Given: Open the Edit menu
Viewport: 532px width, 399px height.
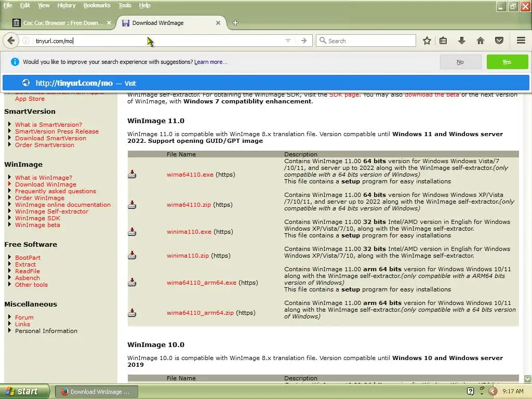Looking at the screenshot, I should 25,5.
